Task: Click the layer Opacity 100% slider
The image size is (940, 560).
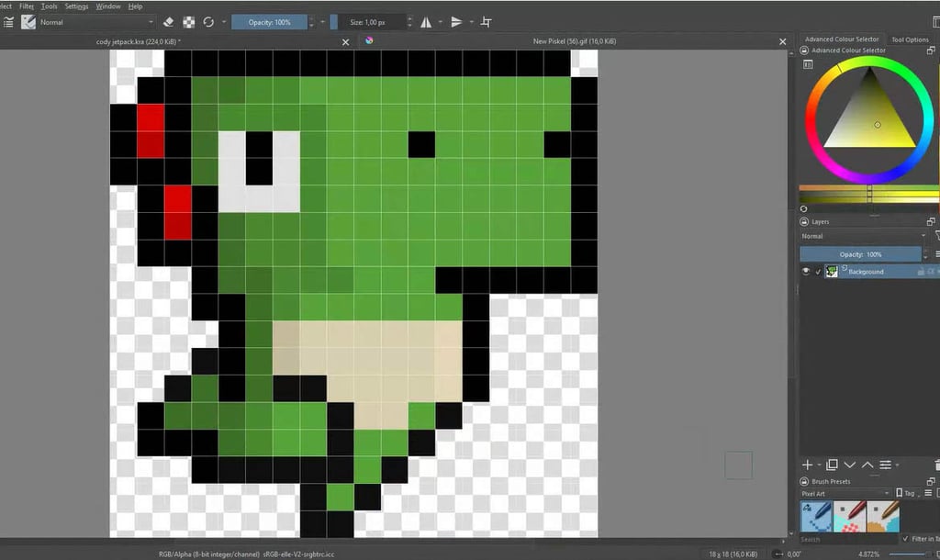Action: click(x=860, y=254)
